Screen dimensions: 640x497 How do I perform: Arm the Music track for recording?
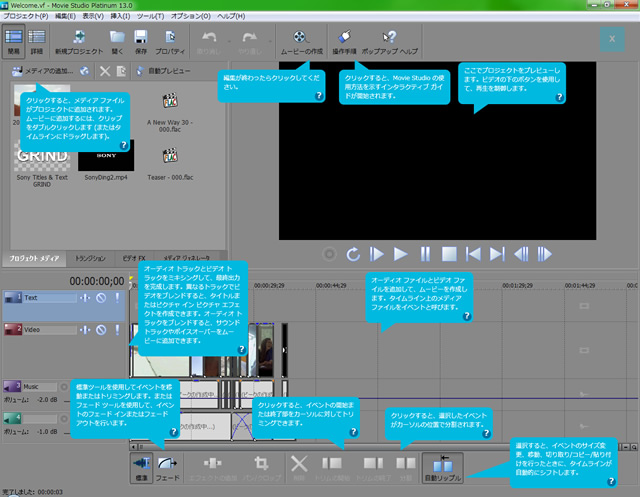pyautogui.click(x=64, y=386)
